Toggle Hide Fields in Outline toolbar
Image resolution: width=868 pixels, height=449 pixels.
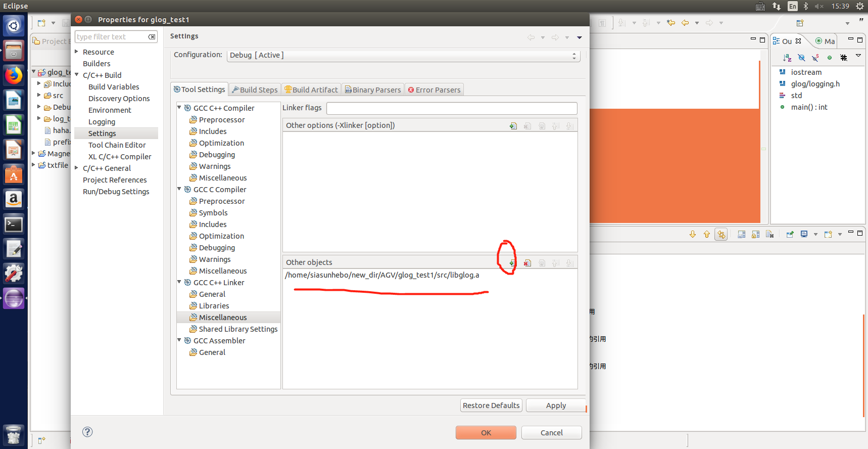(x=801, y=58)
